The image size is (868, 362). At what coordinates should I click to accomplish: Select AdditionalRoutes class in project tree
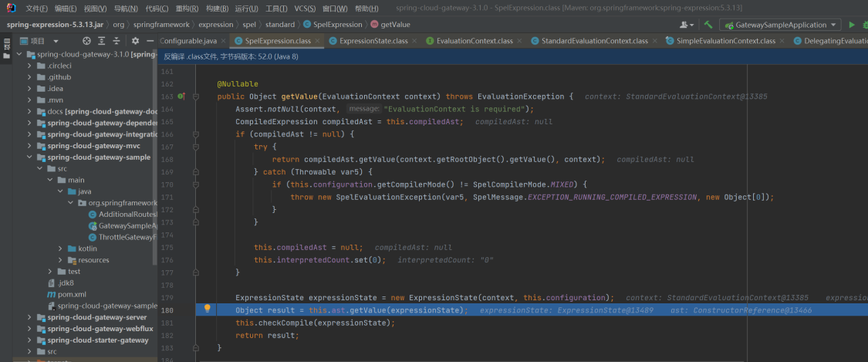(x=123, y=215)
